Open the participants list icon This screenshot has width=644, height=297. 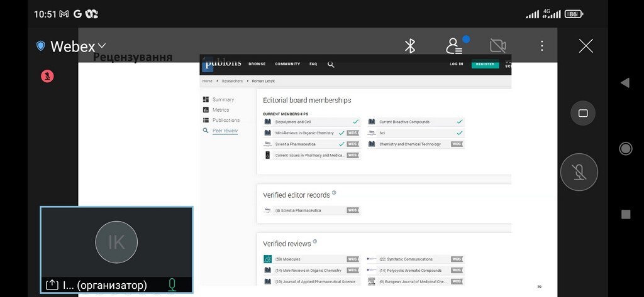[454, 46]
